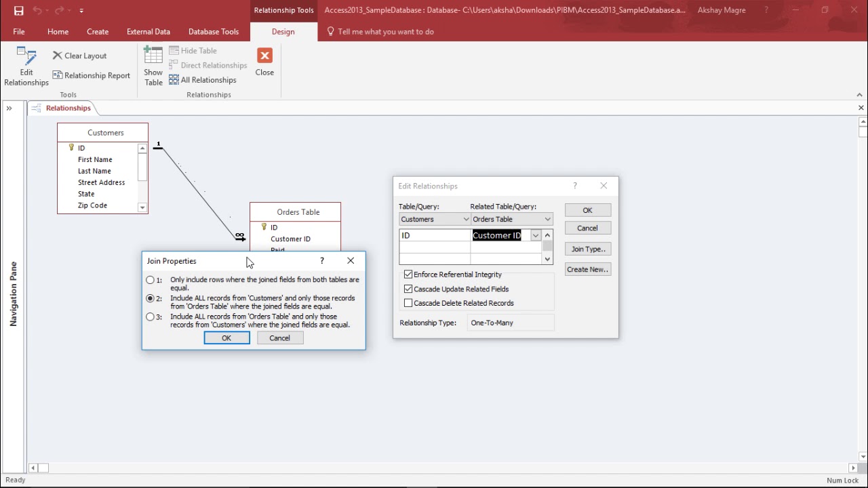Click the field grid scroll down arrow
Screen dimensions: 868x488
548,259
